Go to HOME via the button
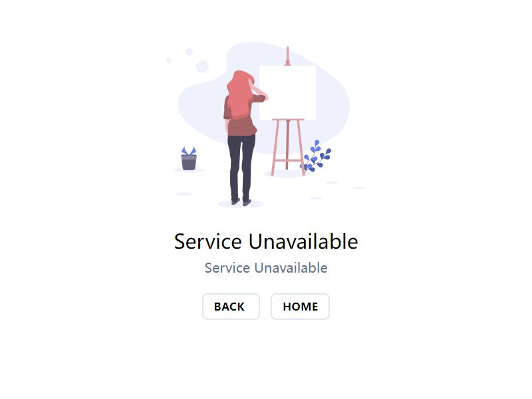The height and width of the screenshot is (399, 532). click(301, 307)
